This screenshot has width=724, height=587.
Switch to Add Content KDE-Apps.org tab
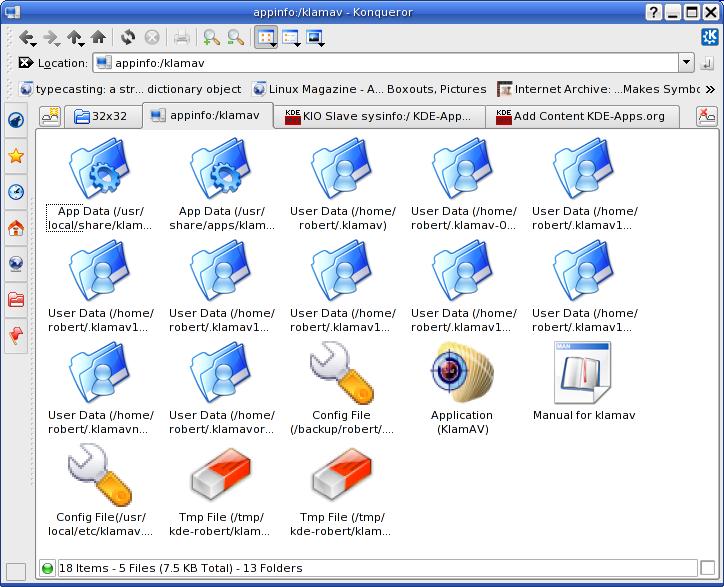(x=582, y=116)
